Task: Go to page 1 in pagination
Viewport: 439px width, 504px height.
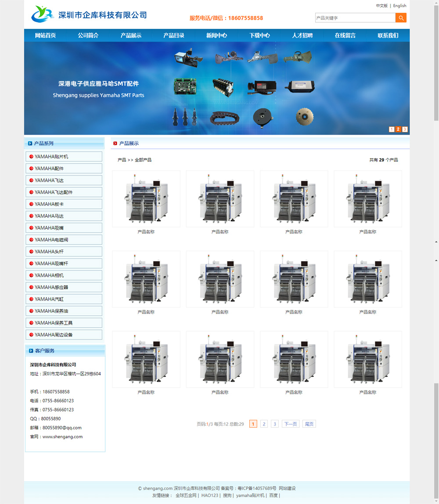Action: (x=253, y=424)
